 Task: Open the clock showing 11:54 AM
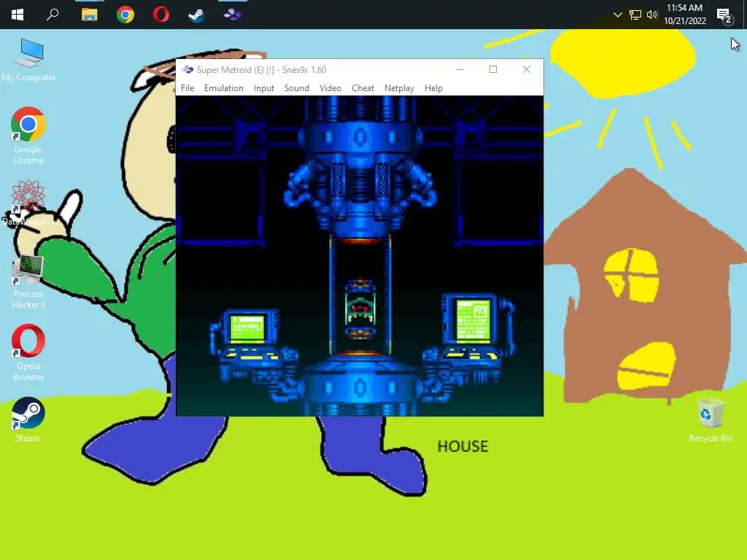click(x=684, y=15)
